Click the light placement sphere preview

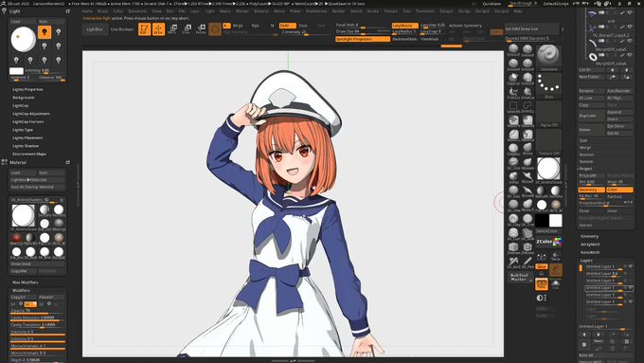(23, 39)
